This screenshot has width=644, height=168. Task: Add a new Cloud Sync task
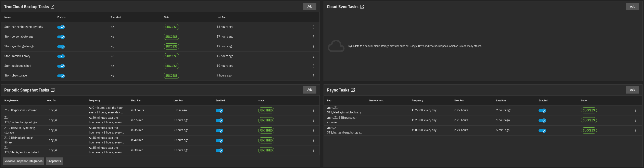[632, 7]
